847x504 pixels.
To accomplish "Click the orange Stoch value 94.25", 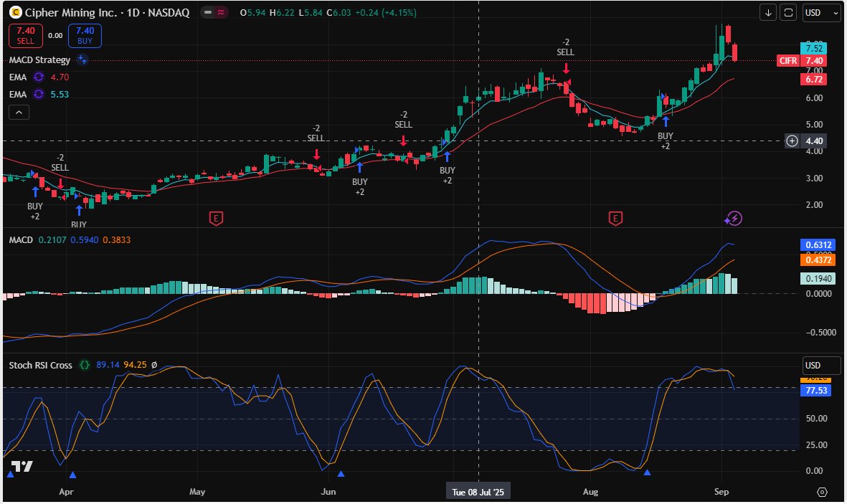I will 135,365.
